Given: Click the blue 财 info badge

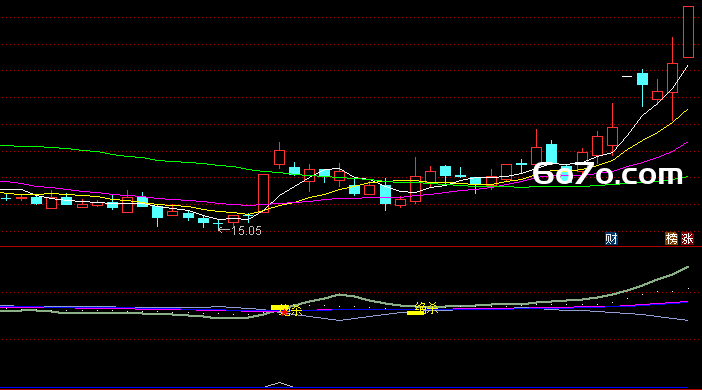Looking at the screenshot, I should point(611,239).
